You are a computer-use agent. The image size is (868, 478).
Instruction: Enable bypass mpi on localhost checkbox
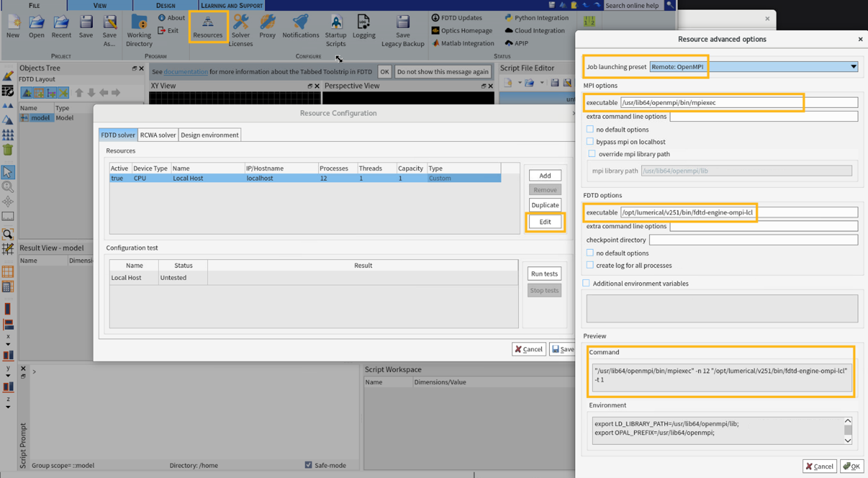(590, 141)
